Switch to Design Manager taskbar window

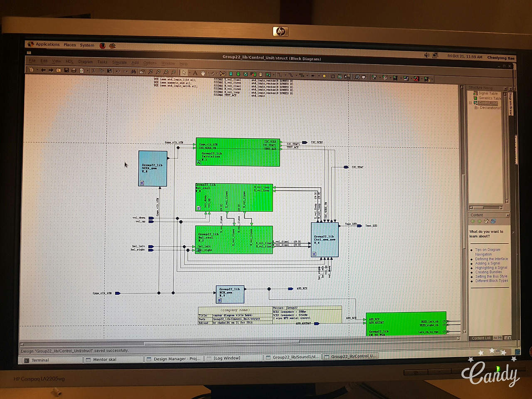click(174, 359)
